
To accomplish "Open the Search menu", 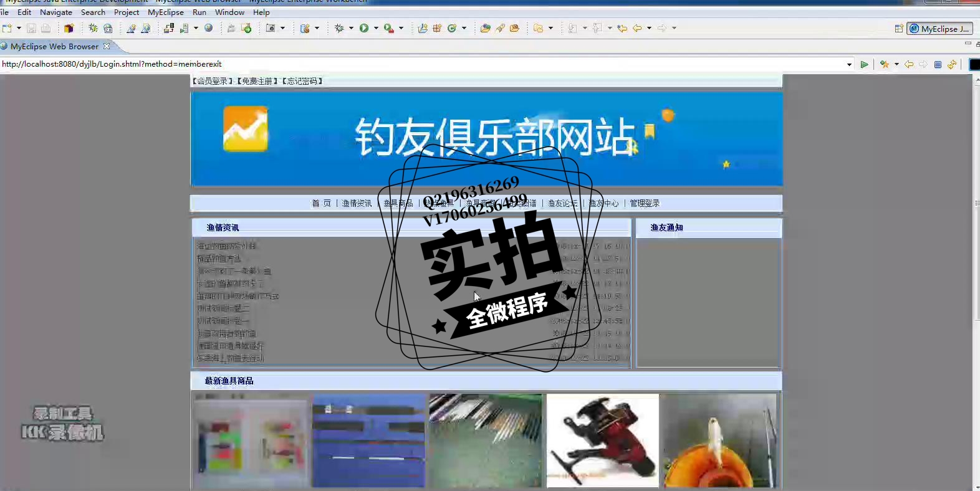I will [x=93, y=12].
